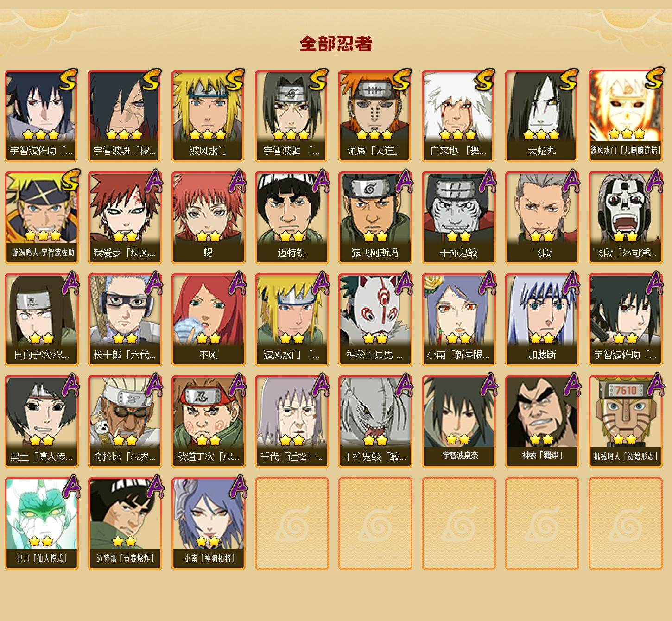Open the 波风水门 S-rank card
This screenshot has height=621, width=672.
click(208, 116)
